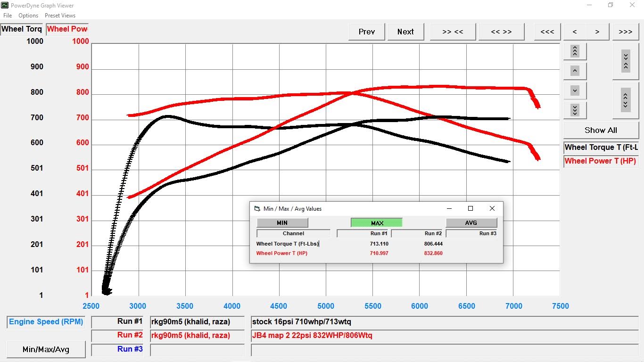Select the red Wheel Power axis scale
The image size is (644, 362).
tap(67, 28)
